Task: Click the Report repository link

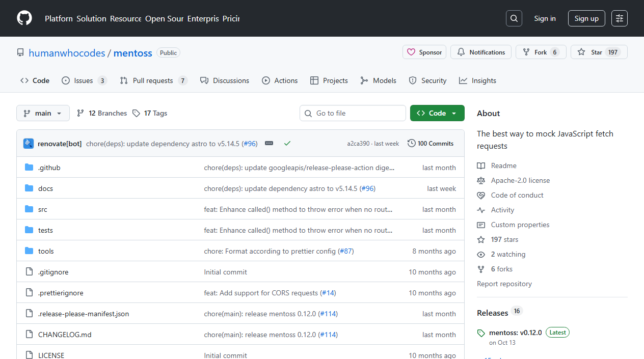Action: click(504, 284)
